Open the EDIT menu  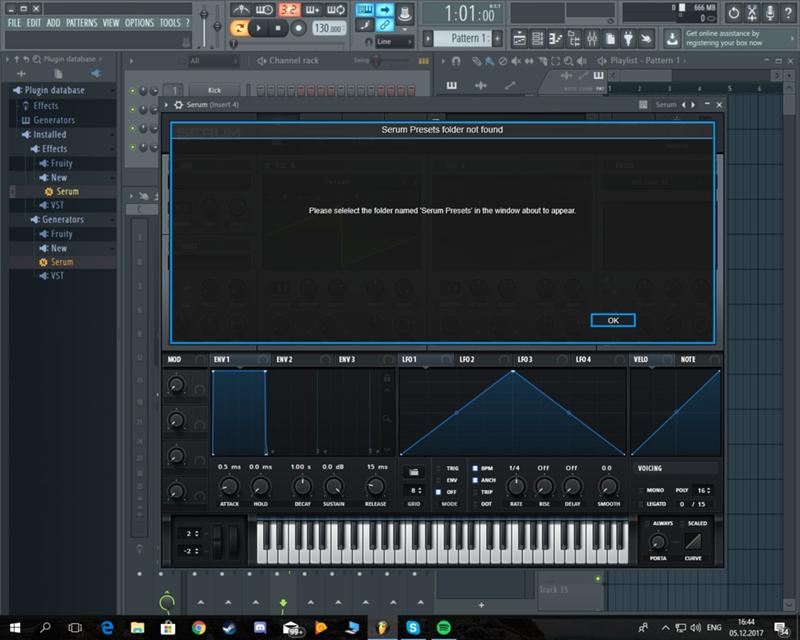pos(34,23)
